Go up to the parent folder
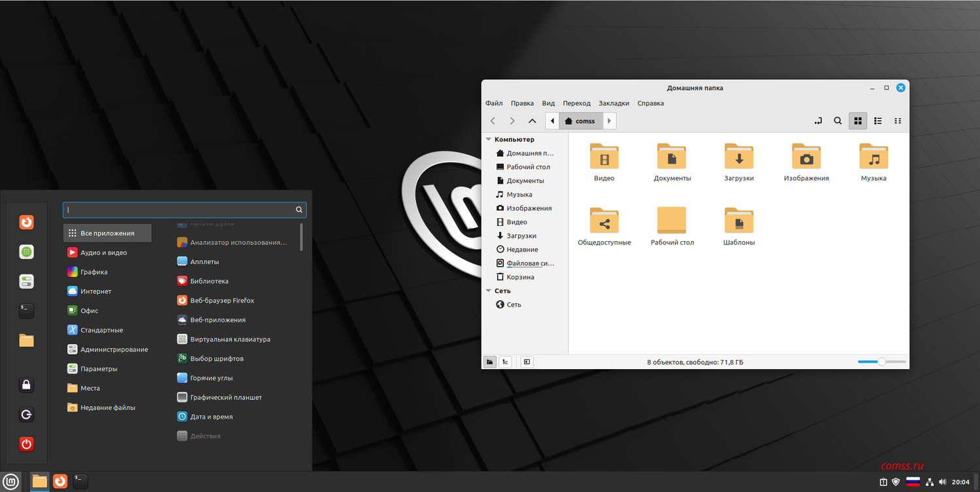The height and width of the screenshot is (492, 980). [532, 121]
